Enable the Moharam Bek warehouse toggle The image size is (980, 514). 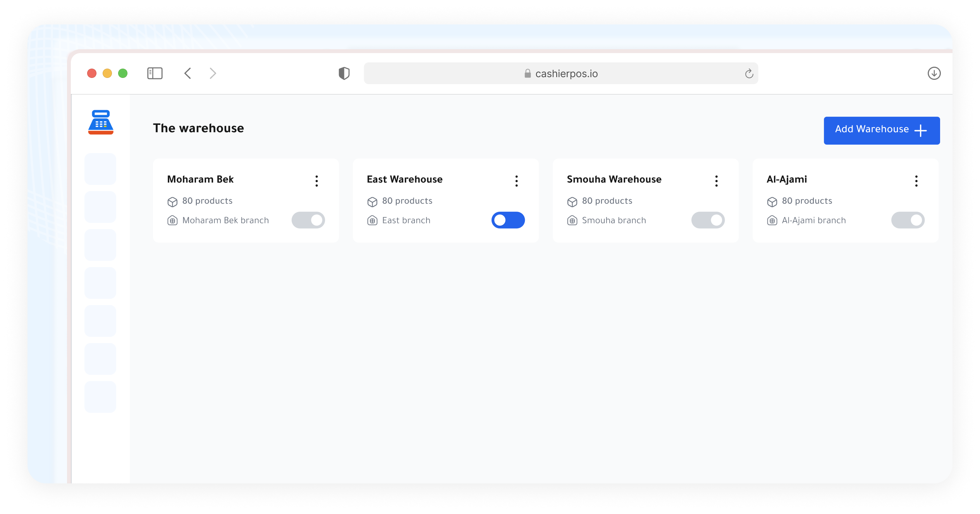point(308,220)
